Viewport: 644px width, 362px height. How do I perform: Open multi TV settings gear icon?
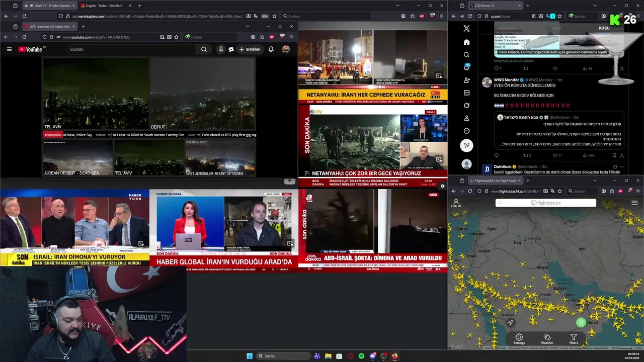pos(443,186)
